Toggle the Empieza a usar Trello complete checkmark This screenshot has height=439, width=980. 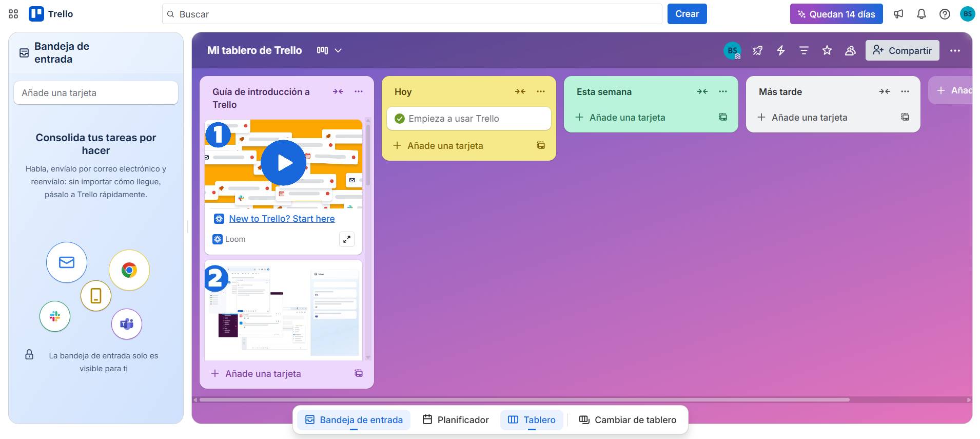[x=400, y=119]
